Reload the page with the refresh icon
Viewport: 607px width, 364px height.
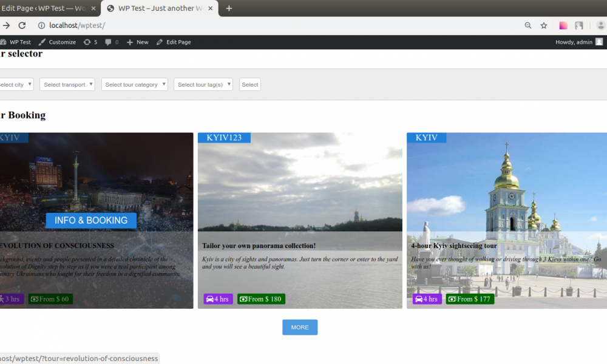pyautogui.click(x=22, y=25)
